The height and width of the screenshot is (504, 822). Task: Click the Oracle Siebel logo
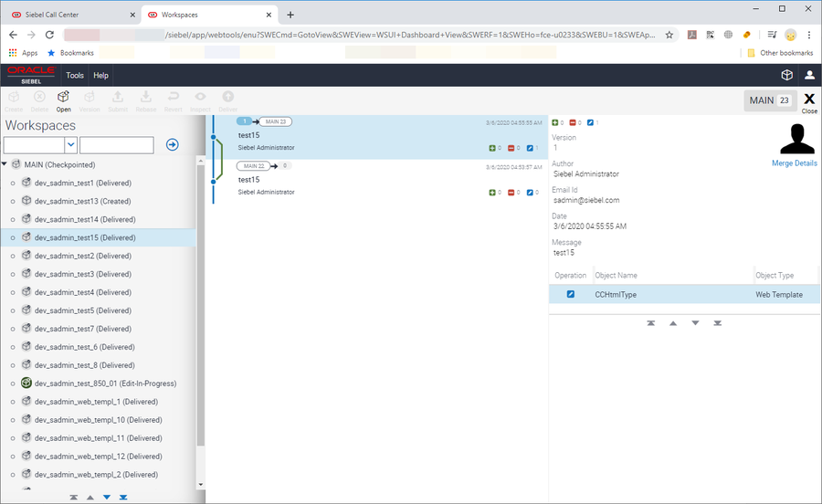pos(31,76)
